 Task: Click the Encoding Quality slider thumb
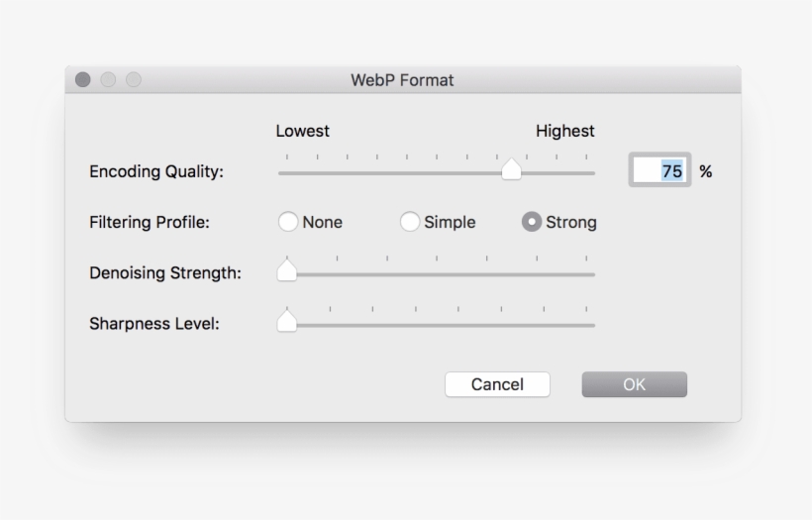511,169
